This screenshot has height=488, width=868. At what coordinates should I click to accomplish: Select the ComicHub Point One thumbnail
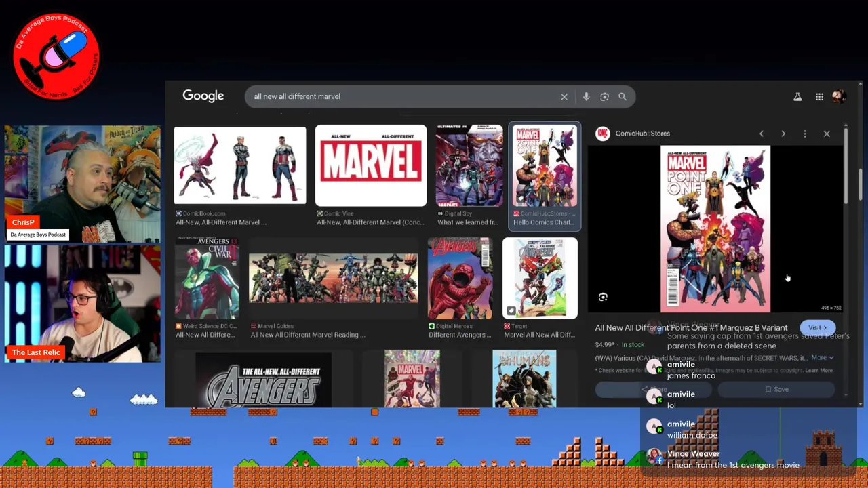tap(545, 165)
